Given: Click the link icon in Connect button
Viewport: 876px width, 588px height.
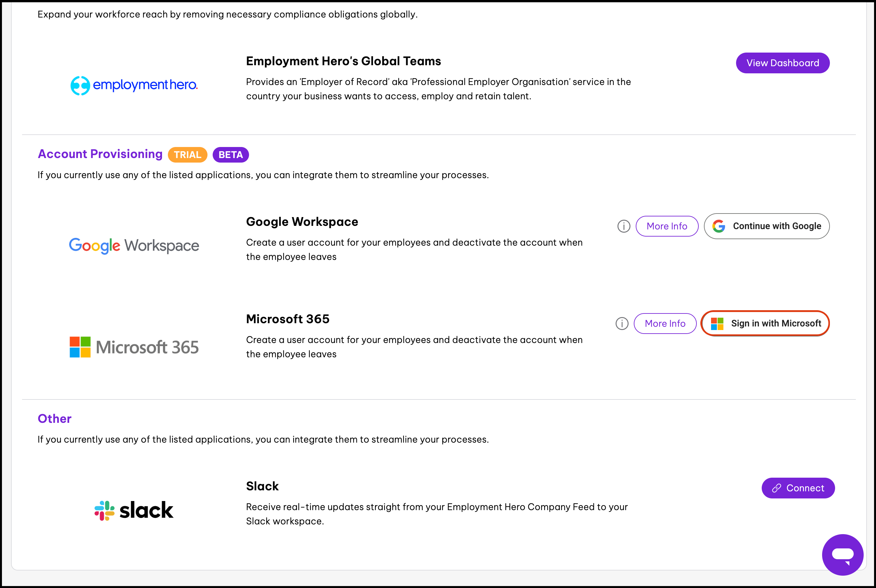Looking at the screenshot, I should coord(776,488).
